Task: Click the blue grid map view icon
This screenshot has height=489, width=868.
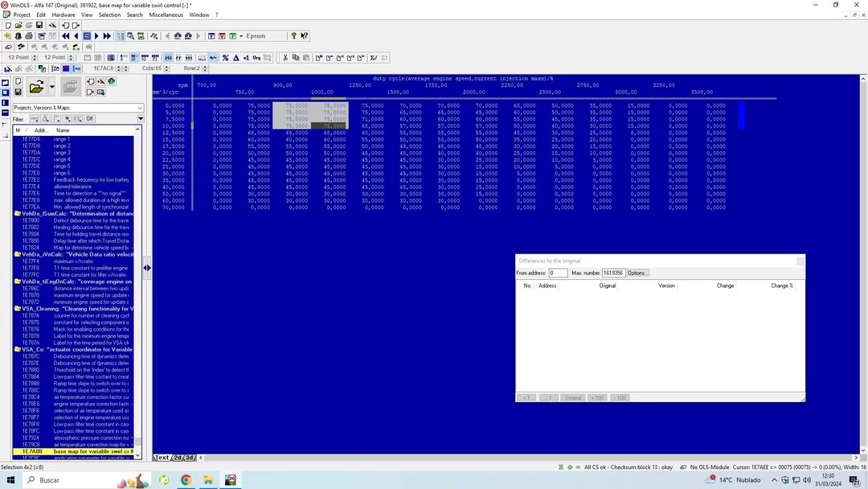Action: 87,36
